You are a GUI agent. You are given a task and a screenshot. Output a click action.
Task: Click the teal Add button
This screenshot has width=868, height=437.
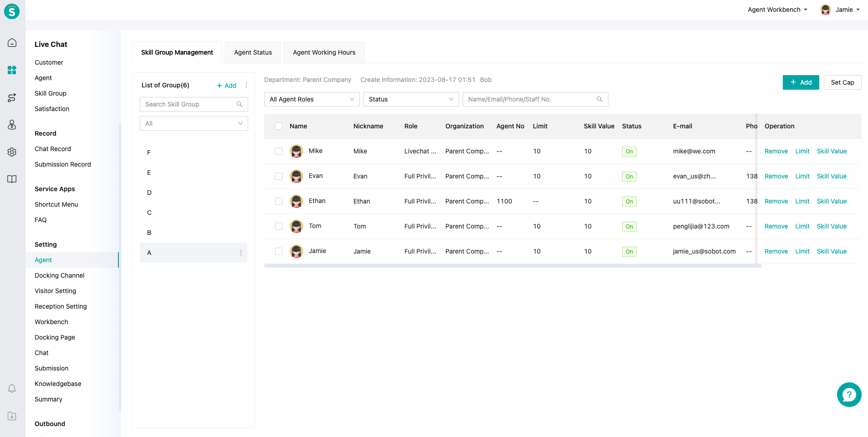(801, 82)
